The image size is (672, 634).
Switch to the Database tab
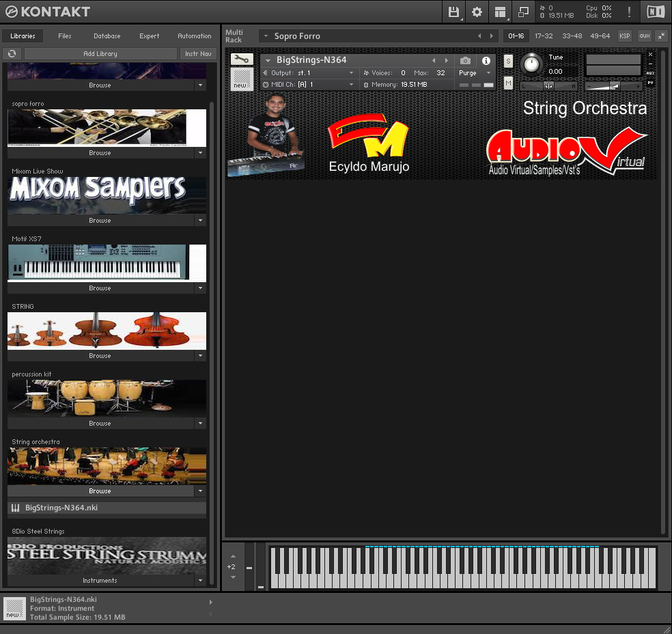[107, 36]
